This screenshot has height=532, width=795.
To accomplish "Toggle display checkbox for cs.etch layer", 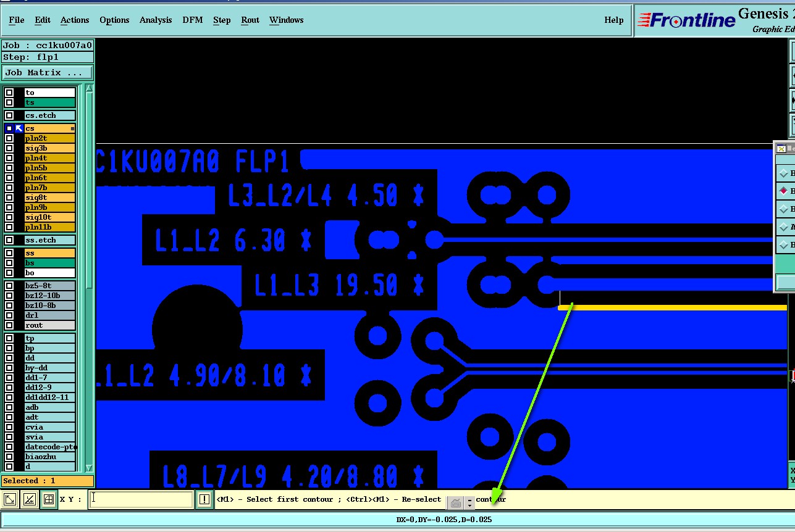I will tap(9, 115).
